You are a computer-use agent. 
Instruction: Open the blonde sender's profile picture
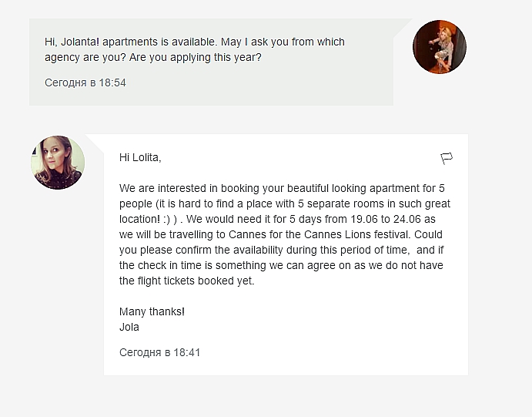pos(440,47)
